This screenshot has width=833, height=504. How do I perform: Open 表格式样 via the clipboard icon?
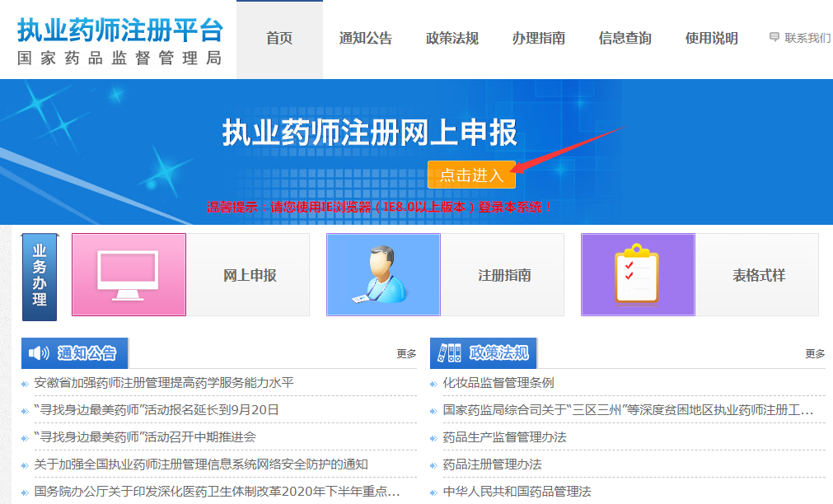(x=634, y=274)
